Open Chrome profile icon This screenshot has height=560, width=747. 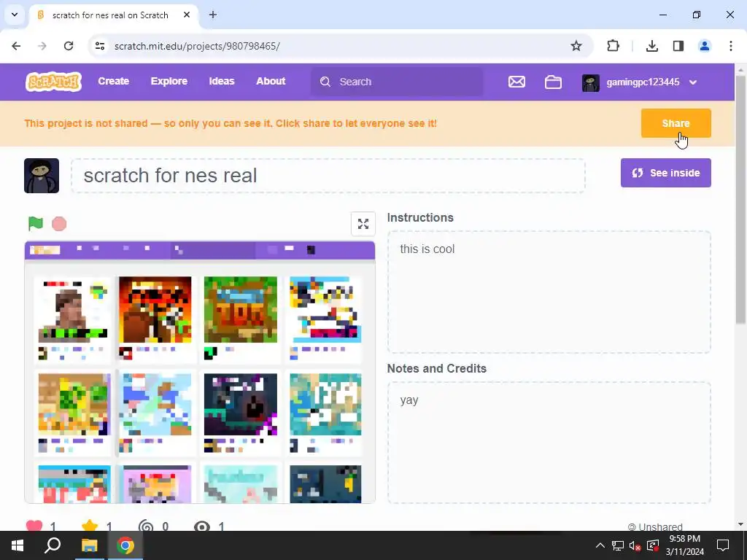[x=705, y=46]
